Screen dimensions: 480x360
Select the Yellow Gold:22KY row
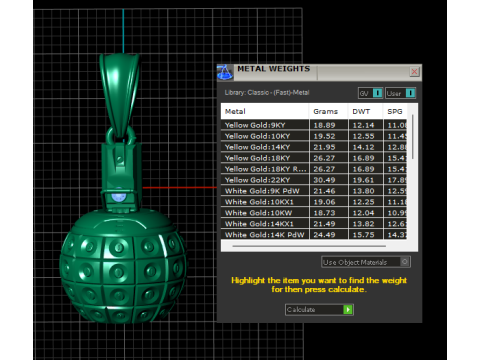[314, 180]
